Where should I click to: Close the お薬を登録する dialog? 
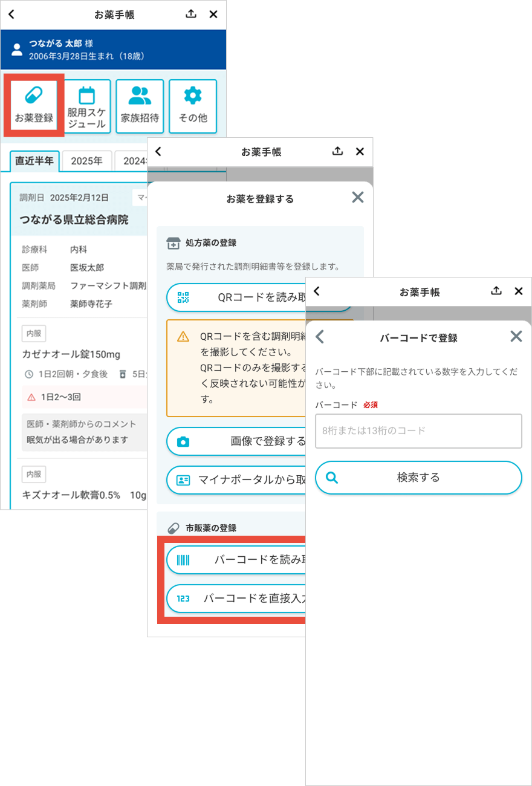(358, 197)
